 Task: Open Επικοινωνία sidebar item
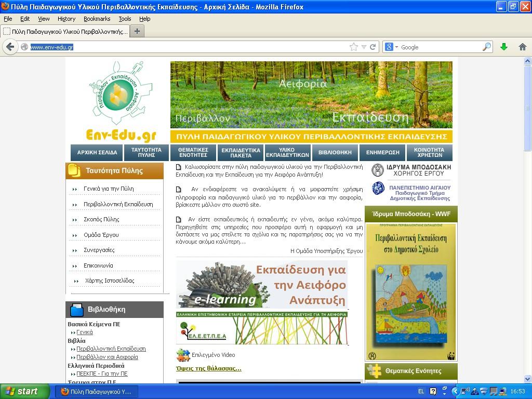coord(98,265)
